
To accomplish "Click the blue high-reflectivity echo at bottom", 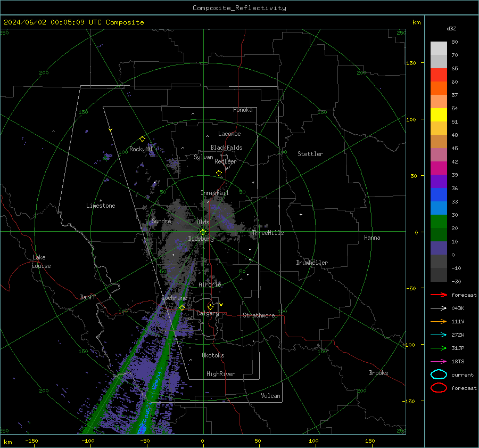I will coord(142,430).
